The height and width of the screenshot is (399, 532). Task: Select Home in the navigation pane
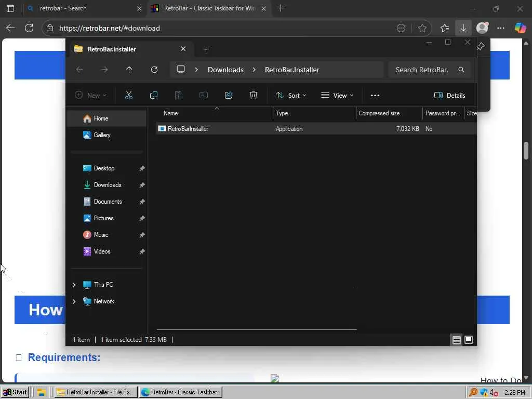click(107, 118)
